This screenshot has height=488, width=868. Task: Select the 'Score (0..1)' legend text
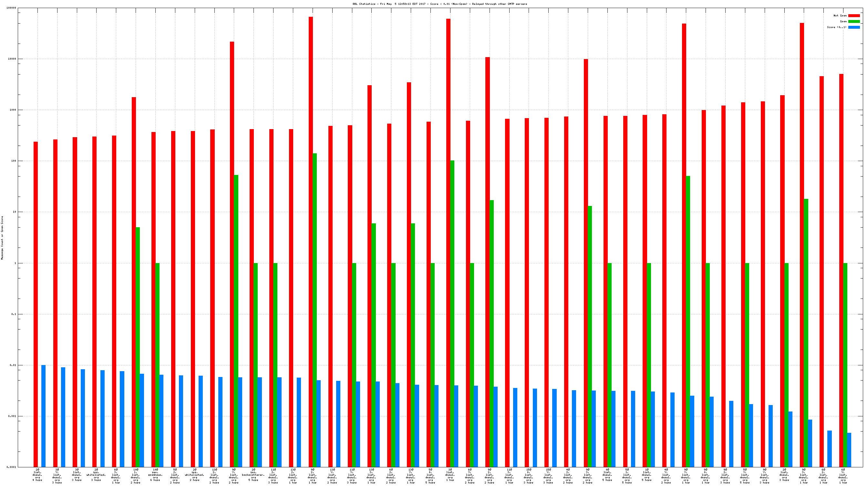click(x=836, y=27)
